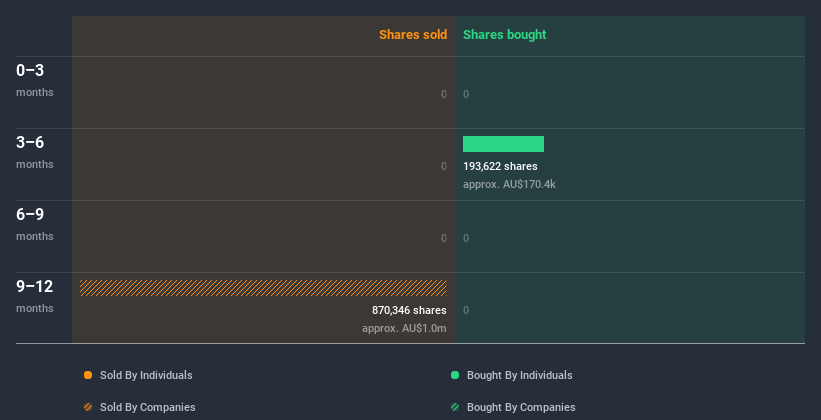Click the orange 'Sold By Individuals' legend dot

click(88, 375)
